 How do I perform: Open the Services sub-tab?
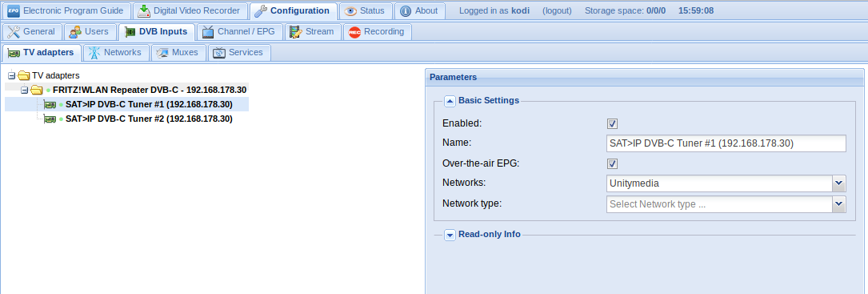pyautogui.click(x=239, y=53)
